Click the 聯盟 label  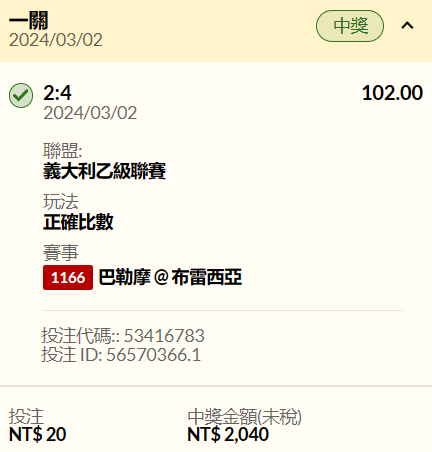pos(63,151)
